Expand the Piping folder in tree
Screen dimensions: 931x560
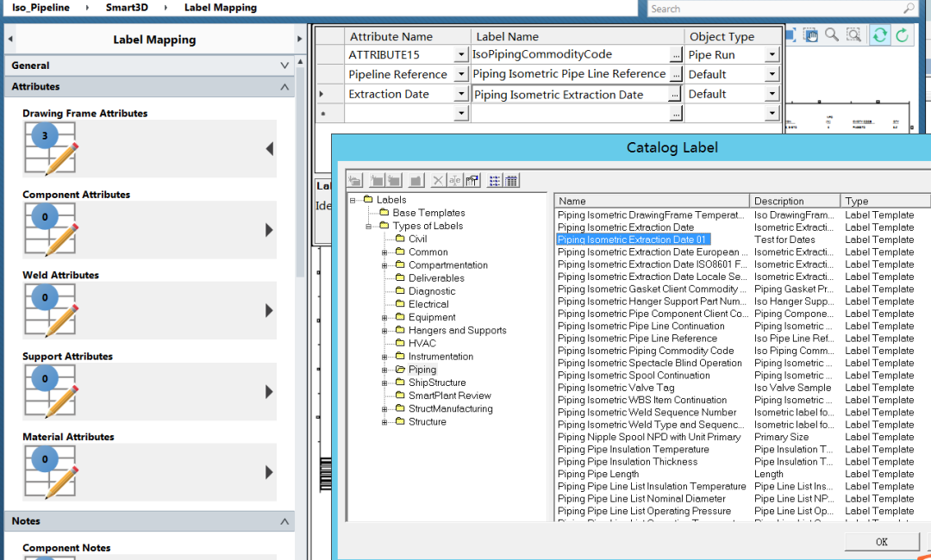pyautogui.click(x=384, y=370)
